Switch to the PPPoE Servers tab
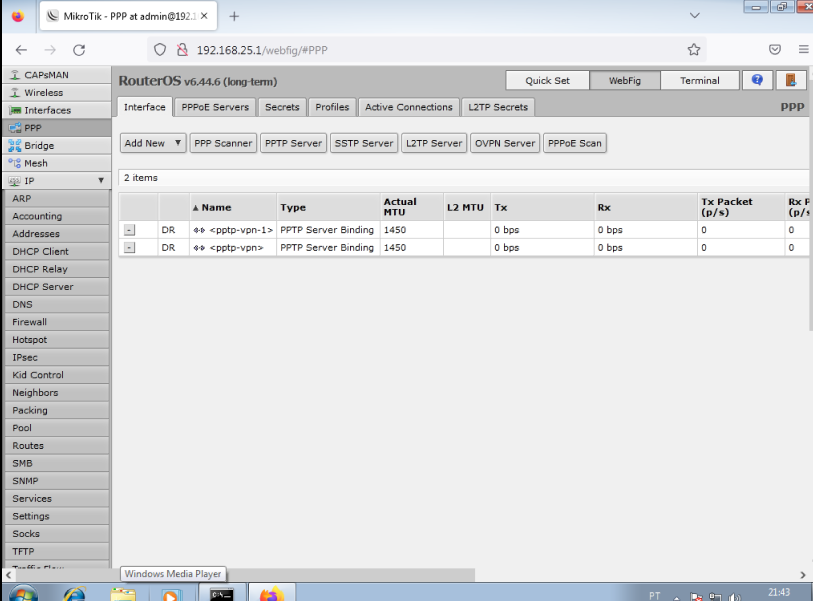The image size is (813, 601). click(x=215, y=107)
